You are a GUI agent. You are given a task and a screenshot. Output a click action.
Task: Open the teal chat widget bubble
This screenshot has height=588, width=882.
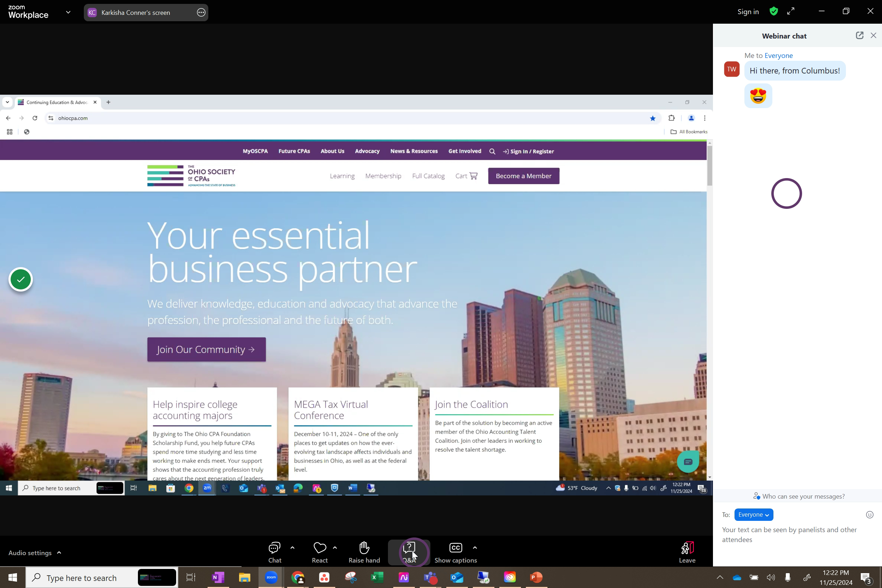(x=687, y=461)
